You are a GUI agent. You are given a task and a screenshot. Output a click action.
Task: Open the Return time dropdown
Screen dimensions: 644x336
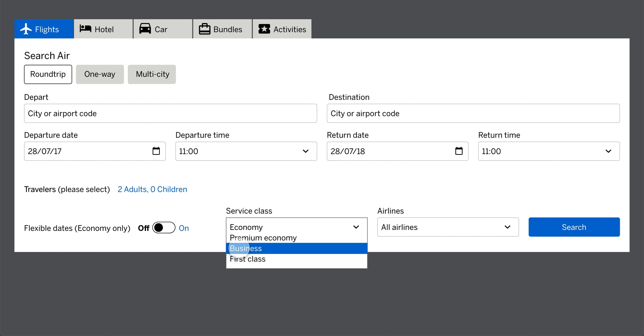pos(549,151)
